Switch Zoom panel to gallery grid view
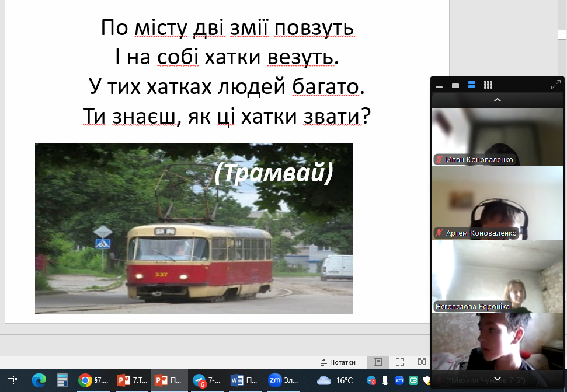 click(488, 85)
